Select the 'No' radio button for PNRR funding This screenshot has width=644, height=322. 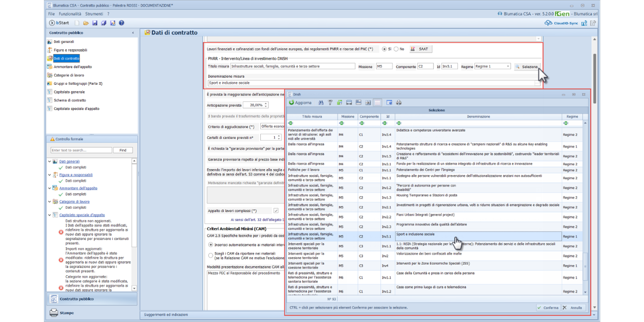396,49
